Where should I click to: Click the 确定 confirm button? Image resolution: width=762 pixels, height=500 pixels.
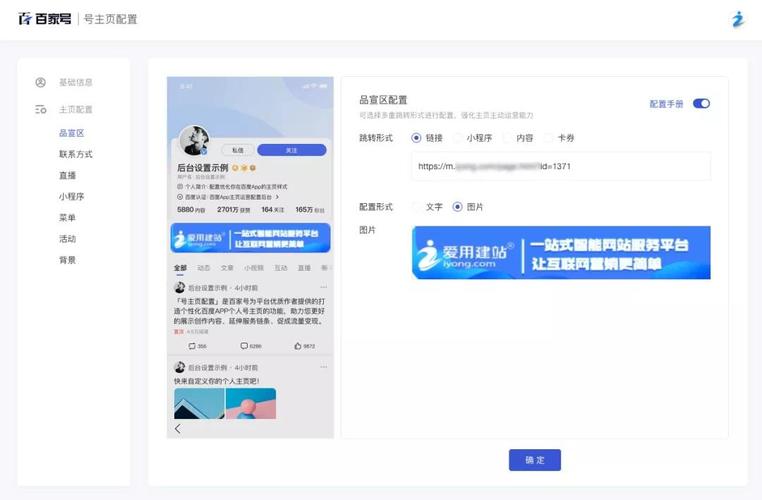pos(535,460)
